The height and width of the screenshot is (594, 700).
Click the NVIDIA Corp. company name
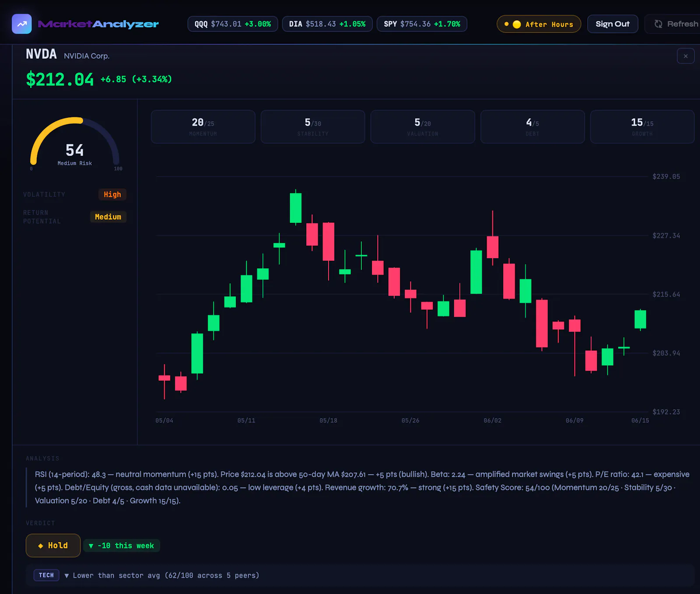click(87, 56)
